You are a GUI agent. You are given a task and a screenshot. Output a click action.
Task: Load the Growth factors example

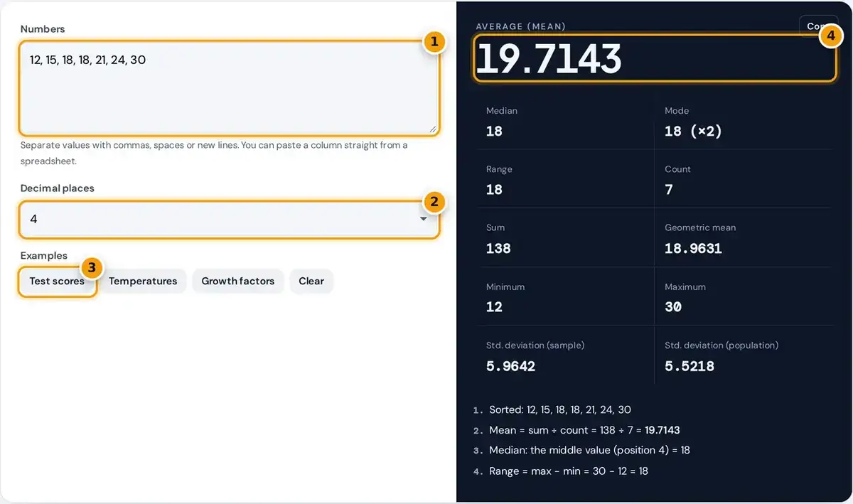[x=238, y=281]
